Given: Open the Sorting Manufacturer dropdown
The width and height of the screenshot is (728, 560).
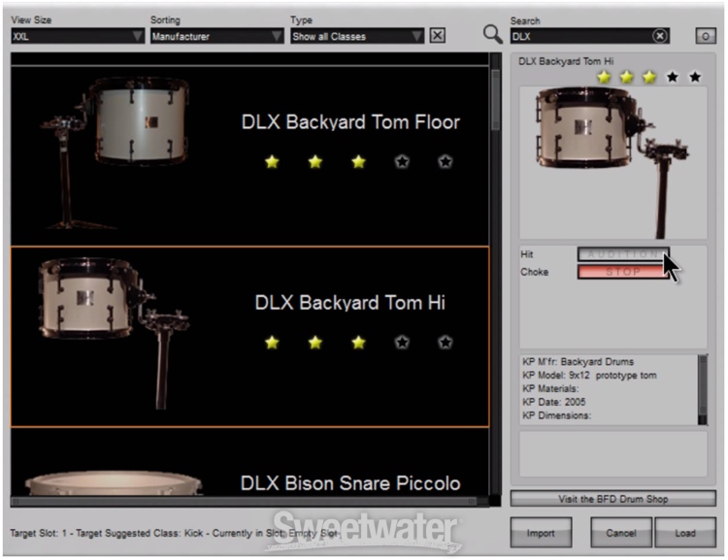Looking at the screenshot, I should coord(215,36).
